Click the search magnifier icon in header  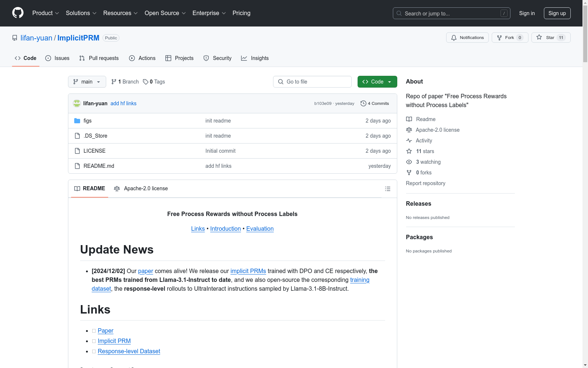(399, 13)
